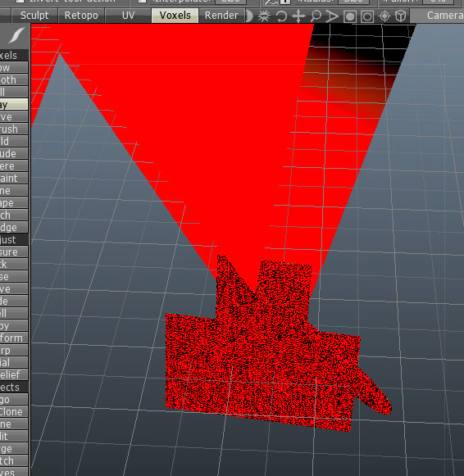The height and width of the screenshot is (476, 464).
Task: Click the wireframe cube icon
Action: [x=401, y=16]
